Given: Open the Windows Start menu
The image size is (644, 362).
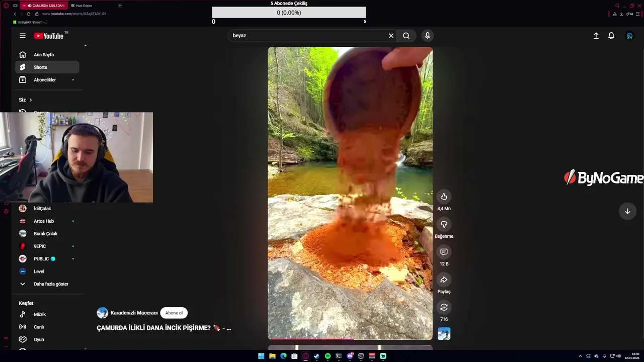Looking at the screenshot, I should [x=261, y=356].
